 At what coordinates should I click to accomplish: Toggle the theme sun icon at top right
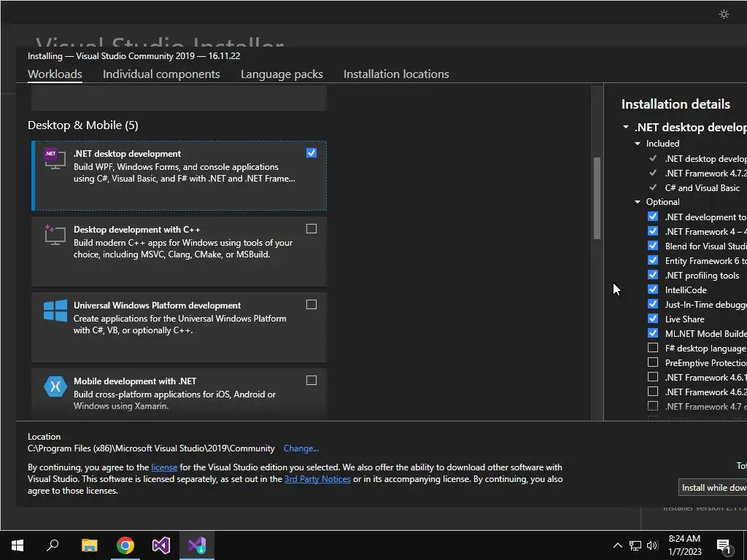(724, 15)
